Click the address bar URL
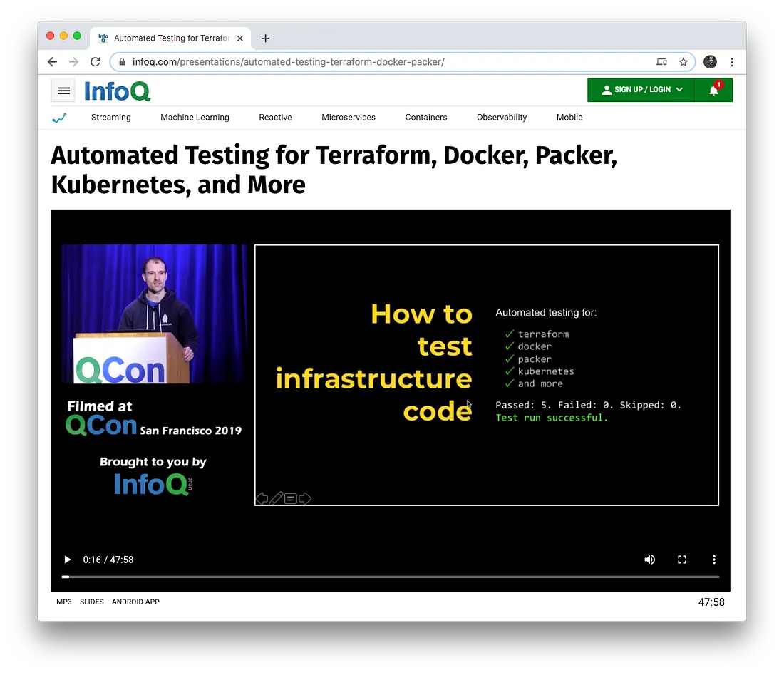Screen dimensions: 784x675 289,62
